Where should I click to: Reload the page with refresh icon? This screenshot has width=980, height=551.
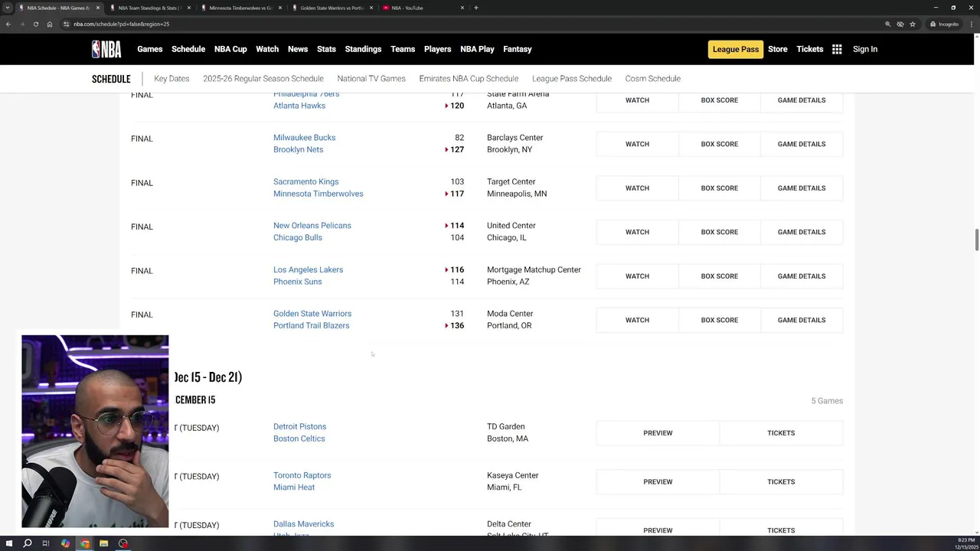(x=35, y=24)
